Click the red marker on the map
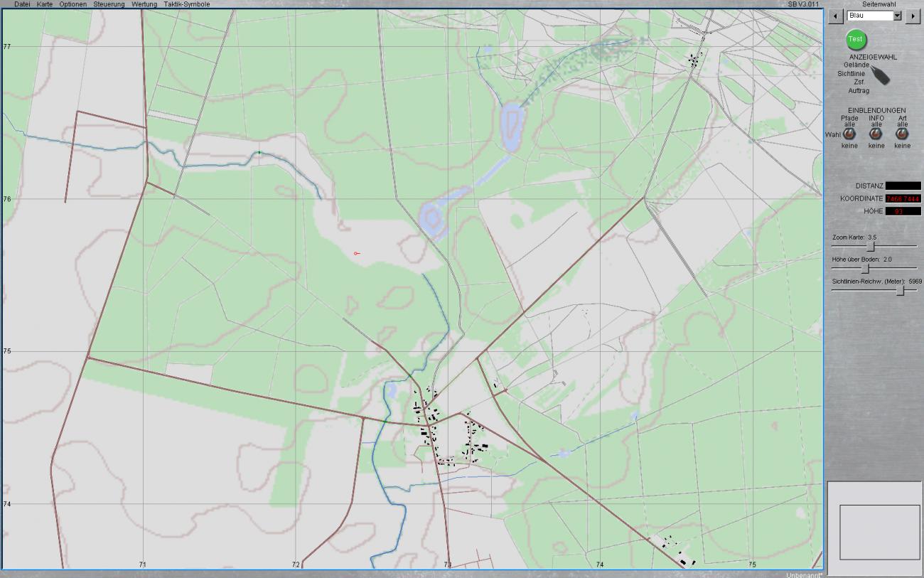 point(356,253)
